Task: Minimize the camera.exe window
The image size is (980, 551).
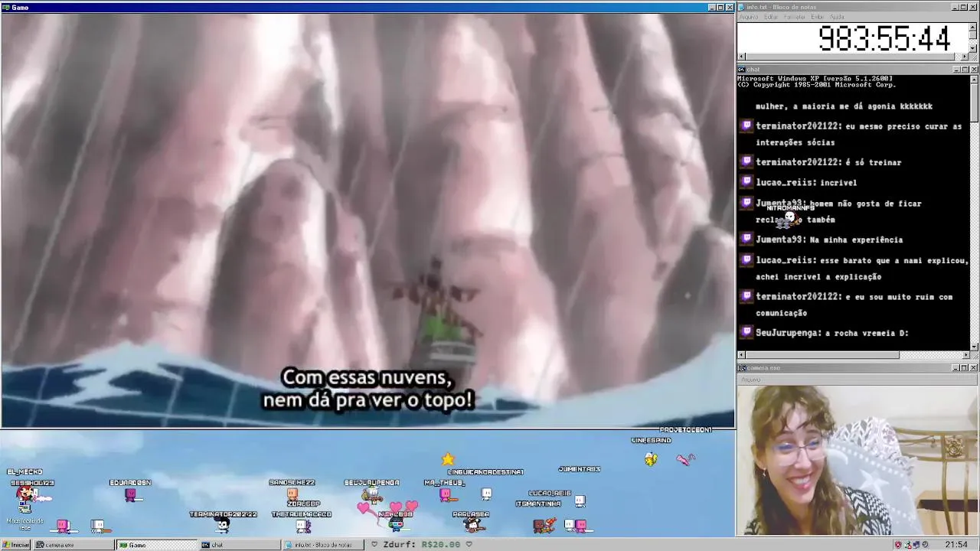Action: pyautogui.click(x=956, y=368)
